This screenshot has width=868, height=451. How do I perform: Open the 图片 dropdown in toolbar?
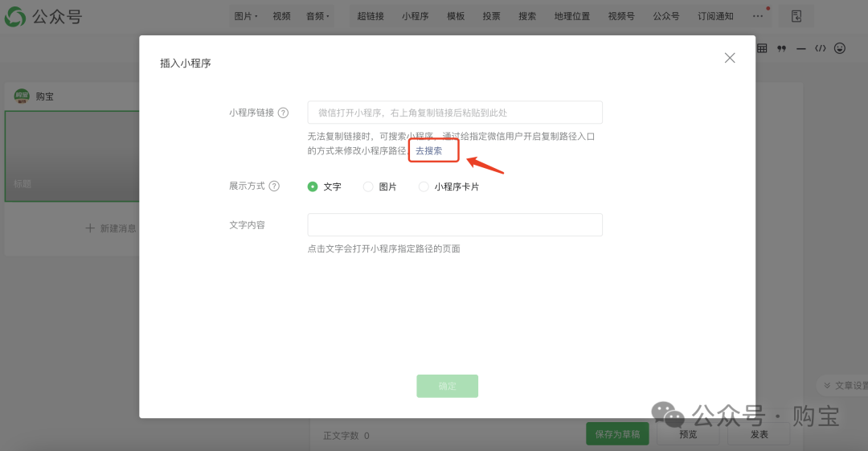click(246, 16)
